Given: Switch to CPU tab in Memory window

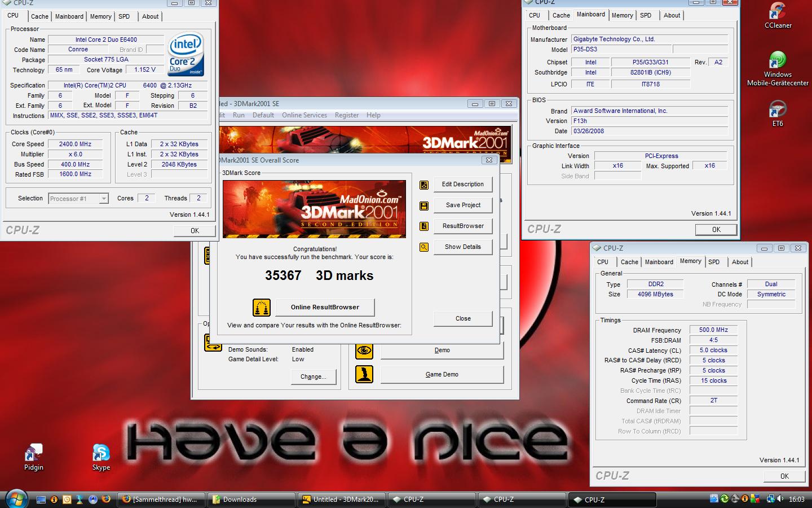Looking at the screenshot, I should pyautogui.click(x=603, y=262).
